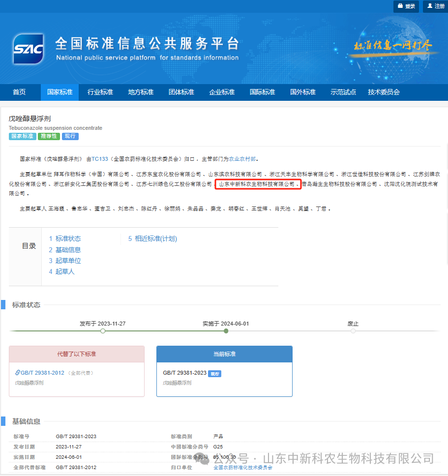Follow the TC133 link
The image size is (448, 476).
click(100, 159)
